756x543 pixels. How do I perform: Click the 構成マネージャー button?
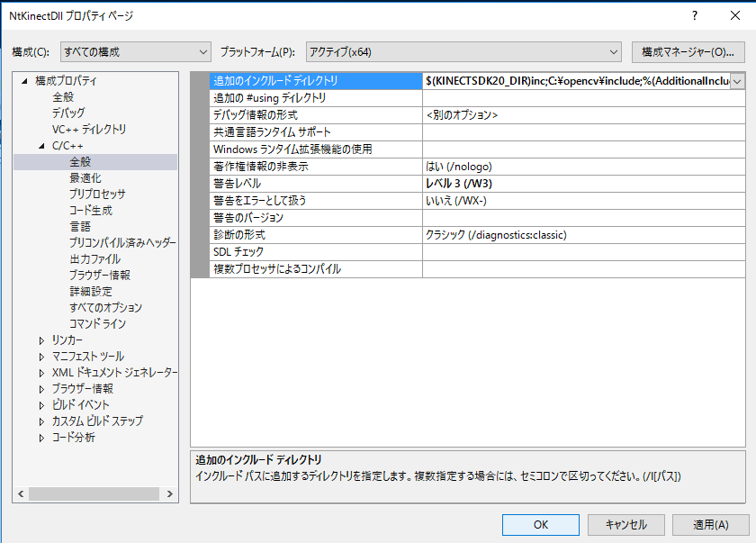click(x=688, y=51)
